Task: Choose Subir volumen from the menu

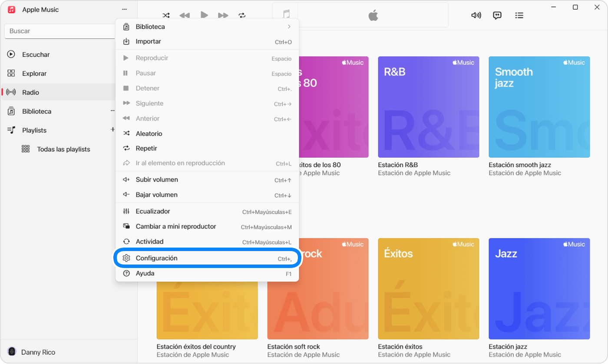Action: 207,180
